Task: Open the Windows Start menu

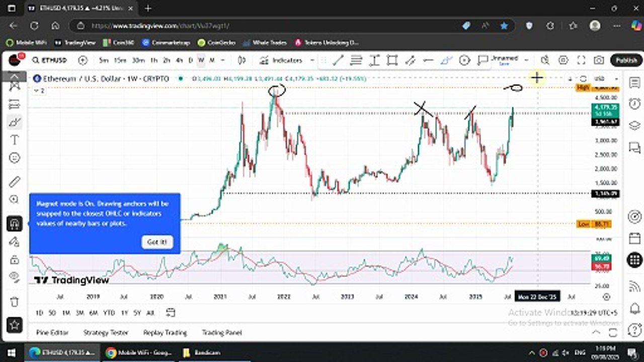Action: [11, 352]
